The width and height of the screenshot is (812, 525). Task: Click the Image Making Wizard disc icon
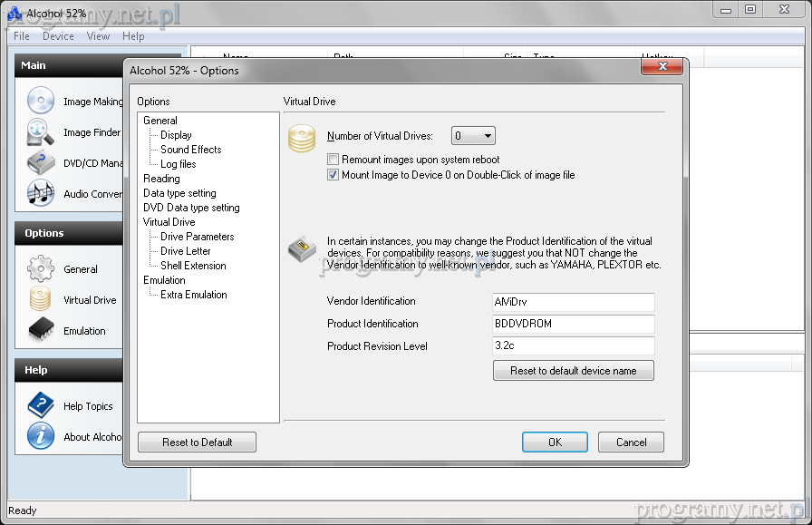(x=41, y=102)
